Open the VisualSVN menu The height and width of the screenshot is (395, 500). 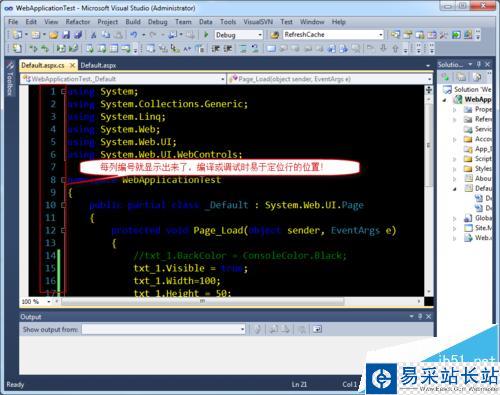click(258, 22)
